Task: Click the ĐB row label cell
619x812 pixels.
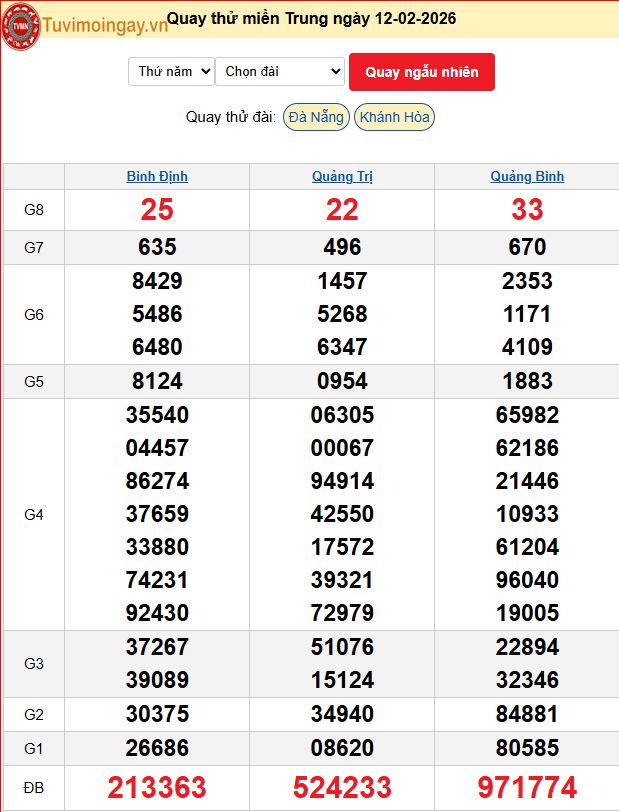Action: click(34, 788)
